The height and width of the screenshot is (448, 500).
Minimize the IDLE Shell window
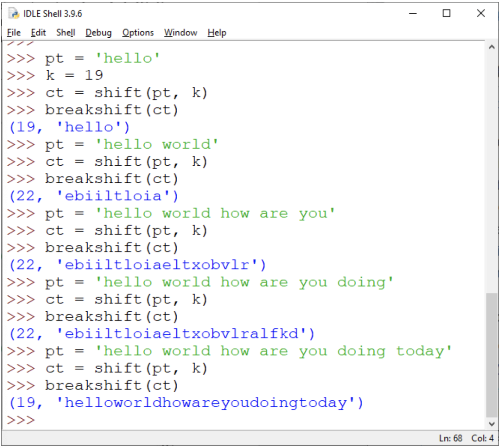point(412,14)
